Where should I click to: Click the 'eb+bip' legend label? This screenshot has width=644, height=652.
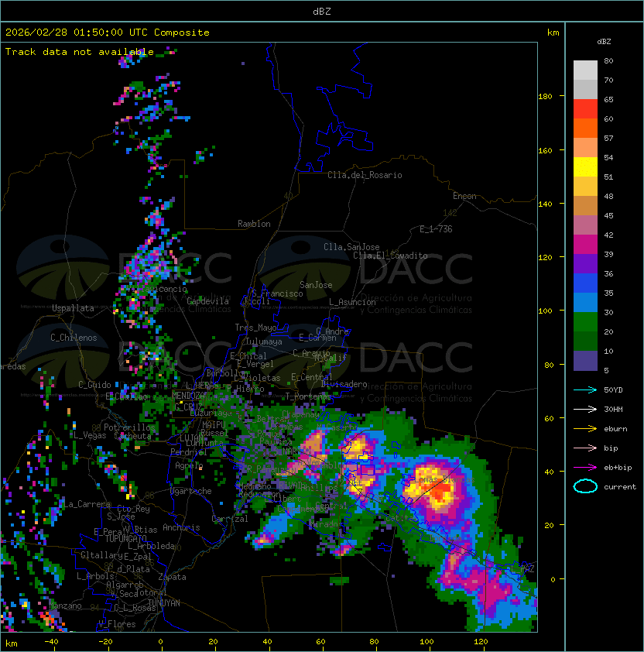(618, 468)
